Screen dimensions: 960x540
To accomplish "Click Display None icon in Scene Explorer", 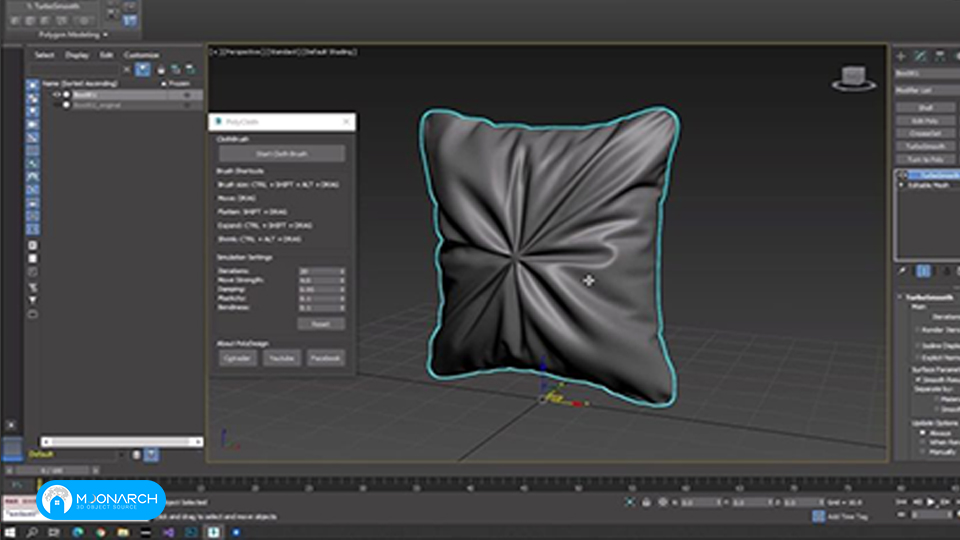I will (x=32, y=259).
